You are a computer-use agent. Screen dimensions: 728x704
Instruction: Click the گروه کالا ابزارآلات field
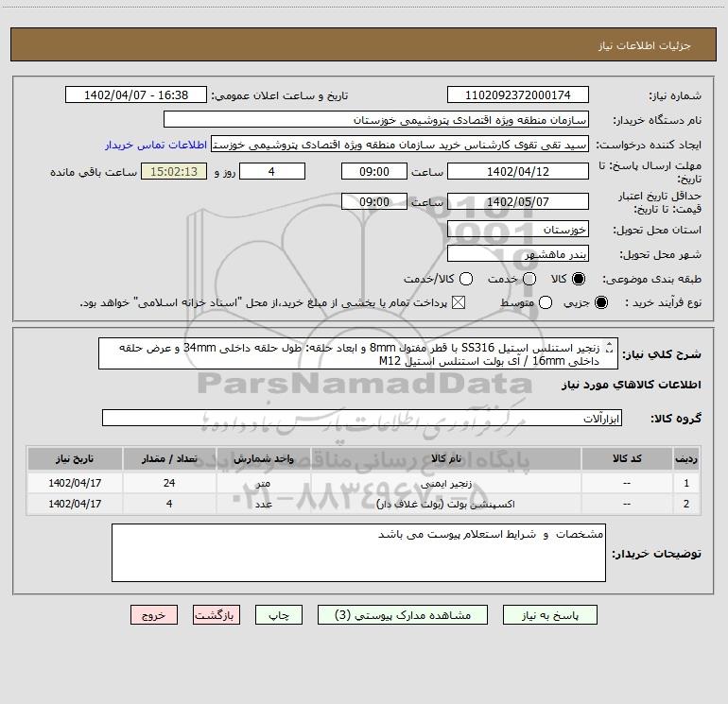click(x=362, y=418)
